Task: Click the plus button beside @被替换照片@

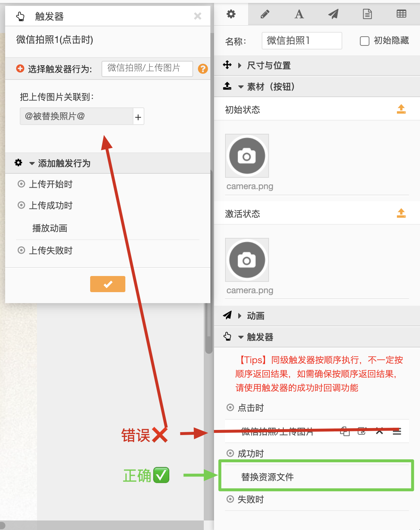Action: point(138,117)
